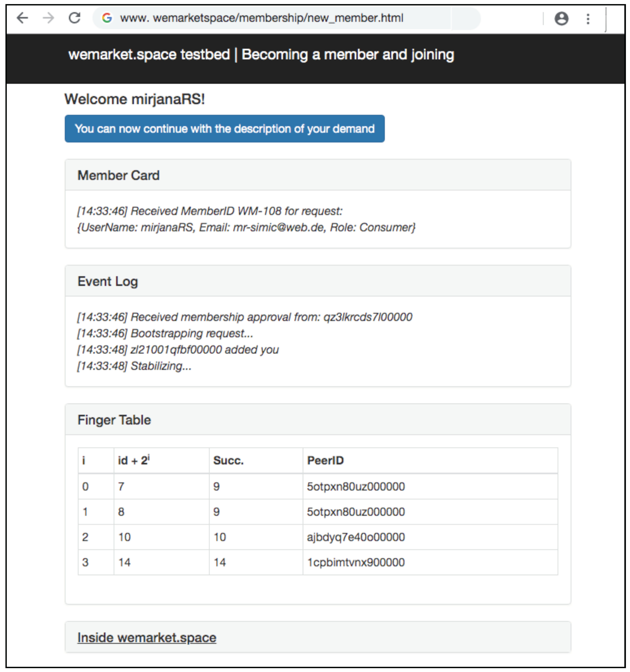Continue with the description of your demand
Screen dimensions: 630x672
tap(224, 129)
